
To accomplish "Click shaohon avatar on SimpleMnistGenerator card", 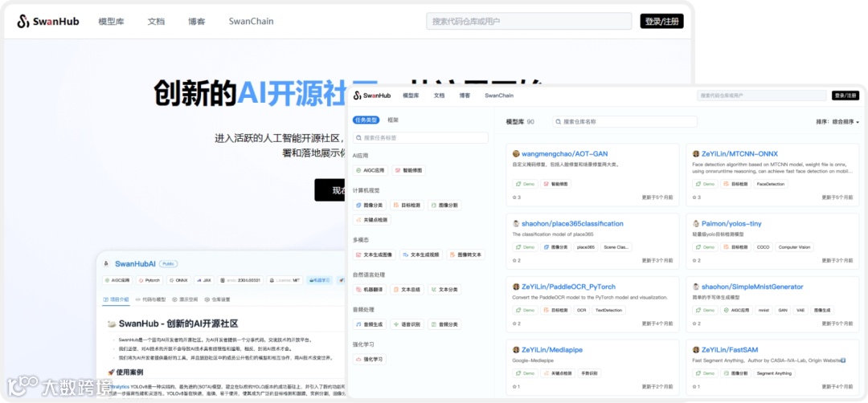I will (x=696, y=287).
